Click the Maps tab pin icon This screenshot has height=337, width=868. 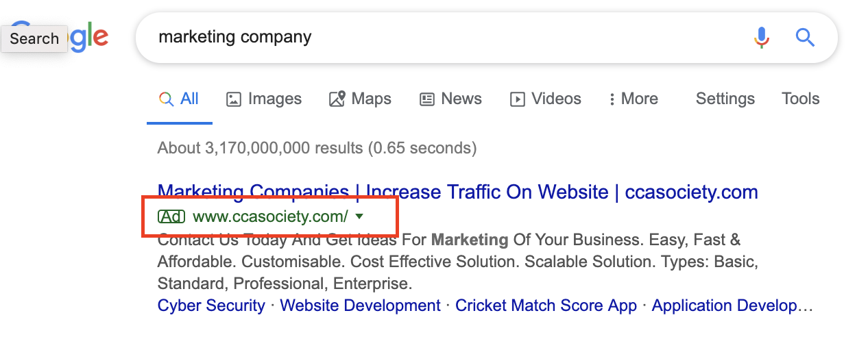(337, 99)
